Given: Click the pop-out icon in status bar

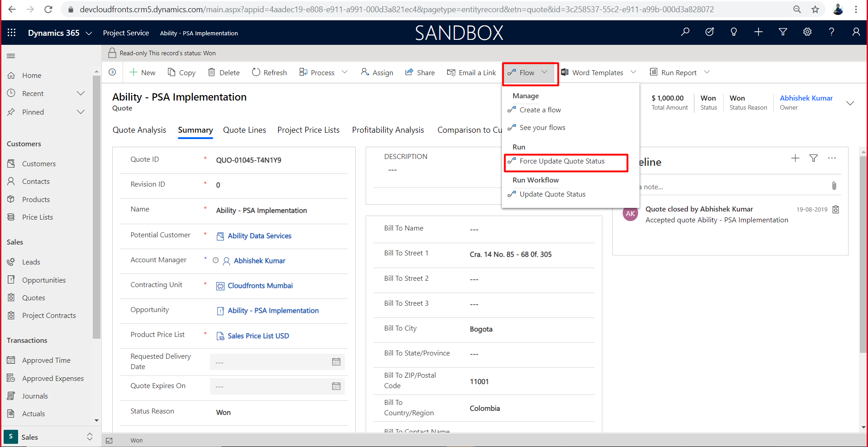Looking at the screenshot, I should [x=109, y=440].
